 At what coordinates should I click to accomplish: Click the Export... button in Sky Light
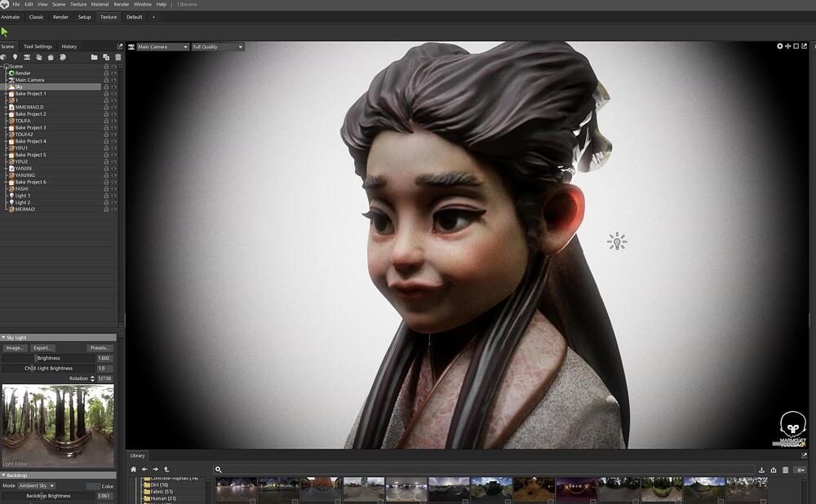click(x=42, y=348)
